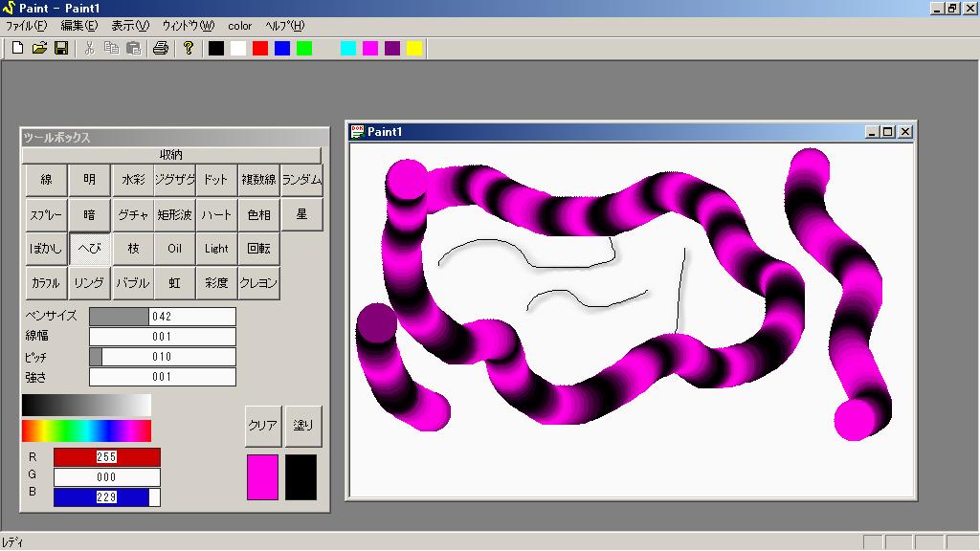The image size is (980, 551).
Task: Select the スプレー (spray) brush tool
Action: click(x=46, y=215)
